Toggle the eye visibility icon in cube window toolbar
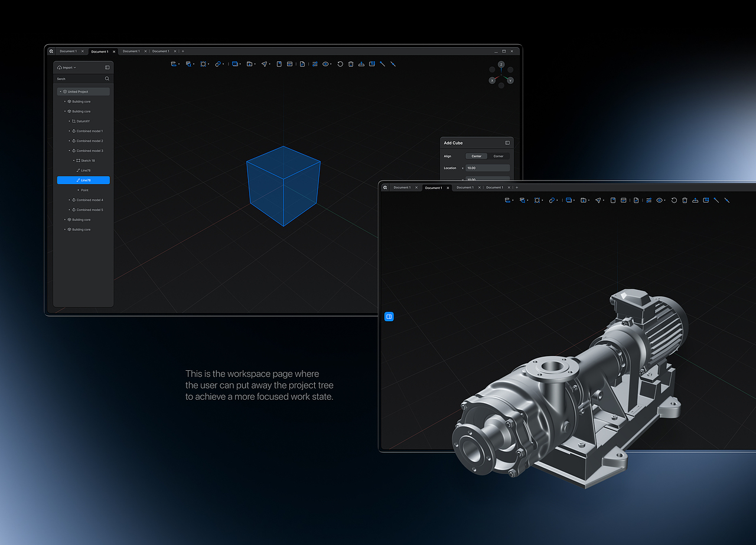756x545 pixels. (x=325, y=64)
